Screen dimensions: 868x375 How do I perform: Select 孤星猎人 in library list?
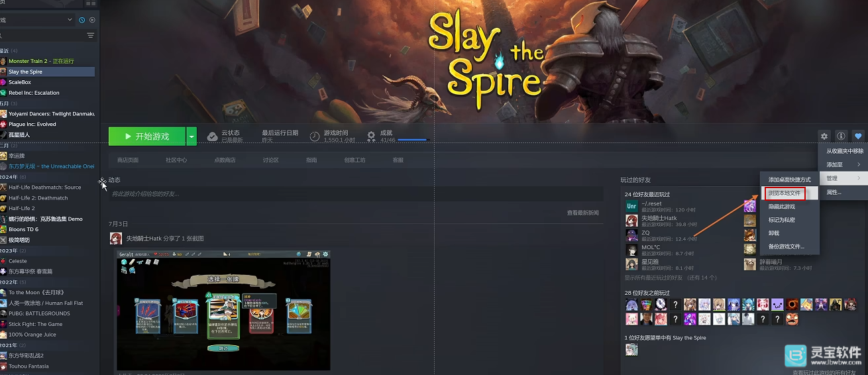point(48,134)
